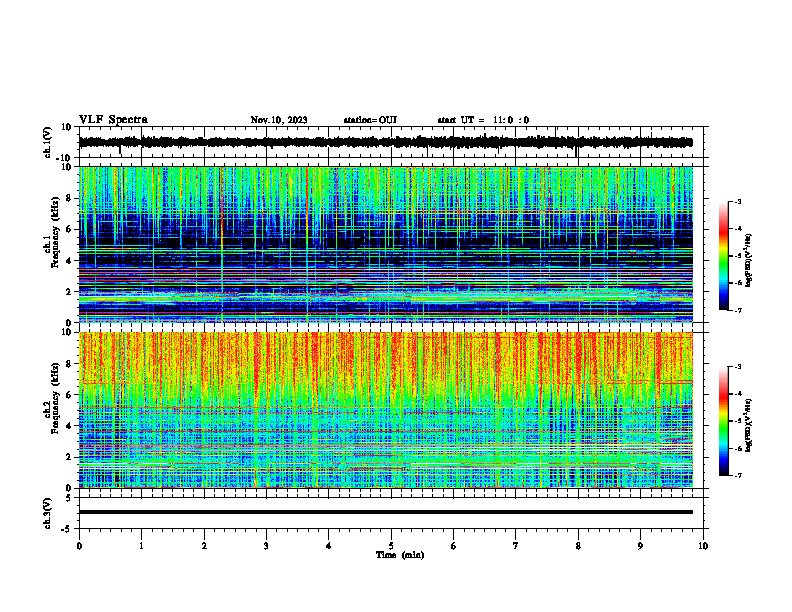Click the "4" kHz tick on ch.1 frequency axis
The width and height of the screenshot is (792, 612).
69,261
